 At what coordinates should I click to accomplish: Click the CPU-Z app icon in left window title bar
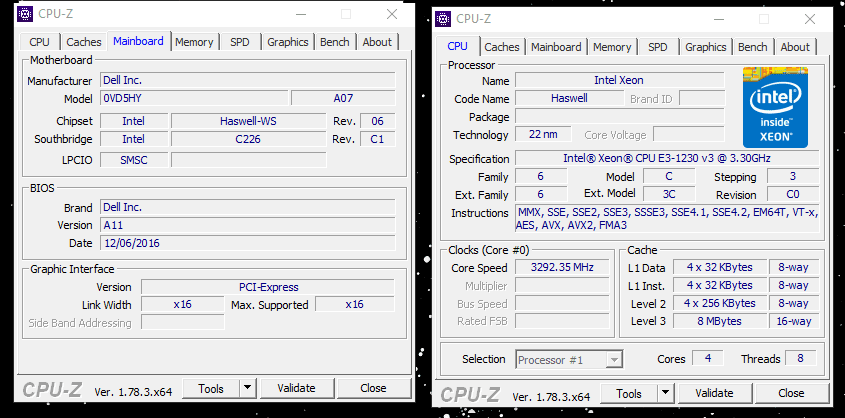click(25, 14)
